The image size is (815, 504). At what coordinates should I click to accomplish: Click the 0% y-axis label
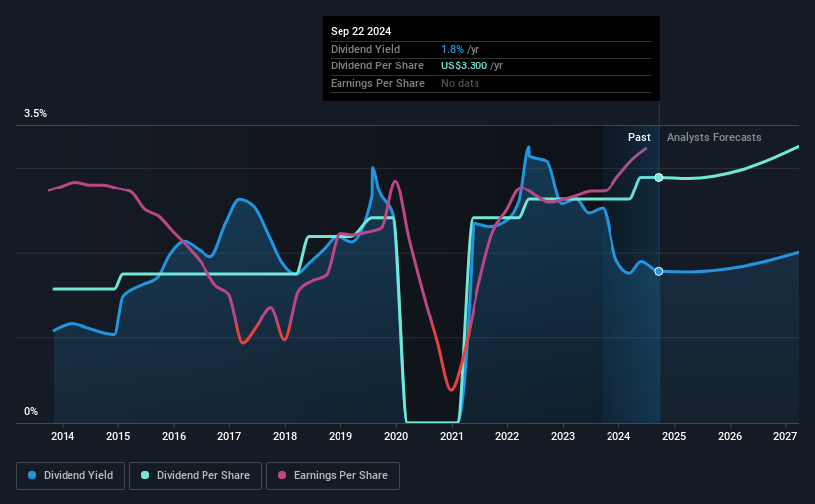(31, 411)
